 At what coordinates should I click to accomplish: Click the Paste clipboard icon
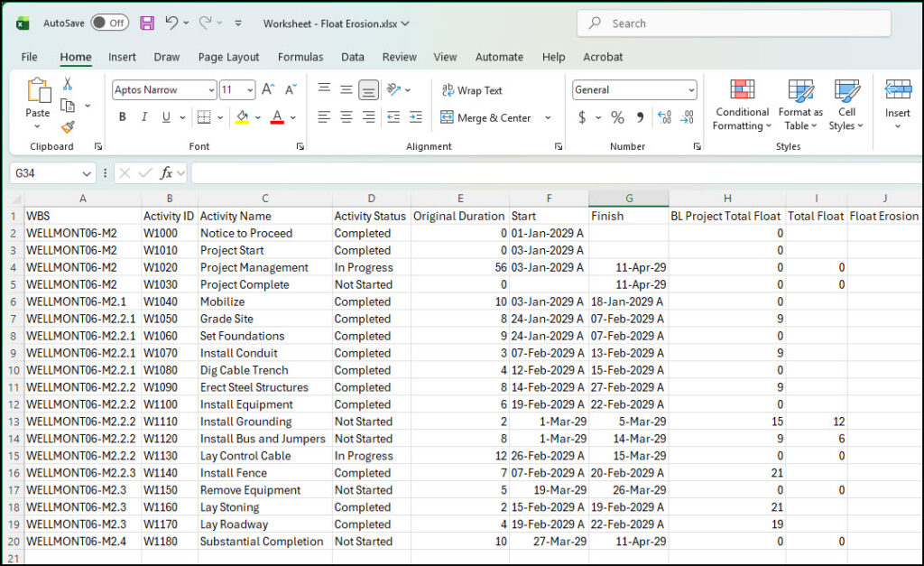pos(38,91)
